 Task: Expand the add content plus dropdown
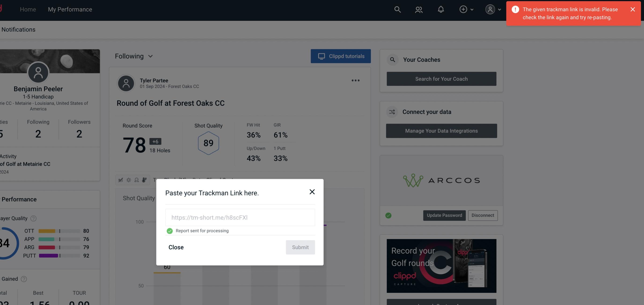point(466,9)
